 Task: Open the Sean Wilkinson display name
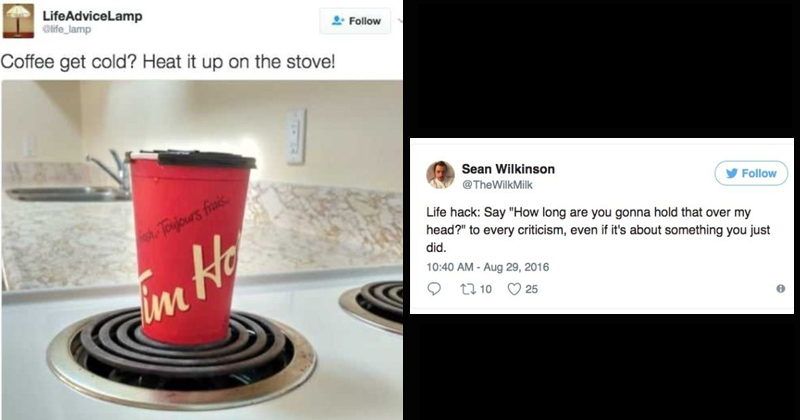tap(508, 169)
